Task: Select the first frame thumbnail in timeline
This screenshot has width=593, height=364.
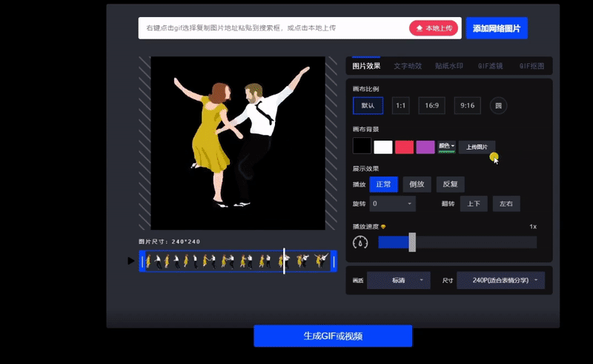Action: [149, 261]
